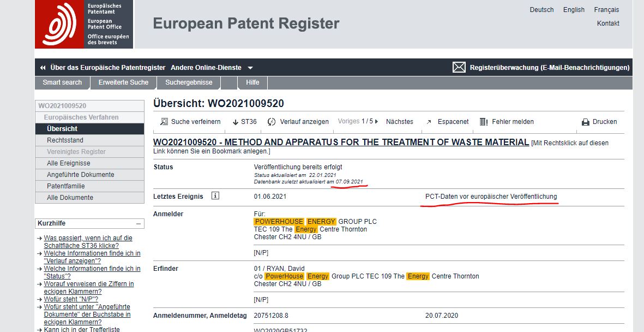
Task: Open the Erweiterte Suche tab
Action: click(x=123, y=82)
